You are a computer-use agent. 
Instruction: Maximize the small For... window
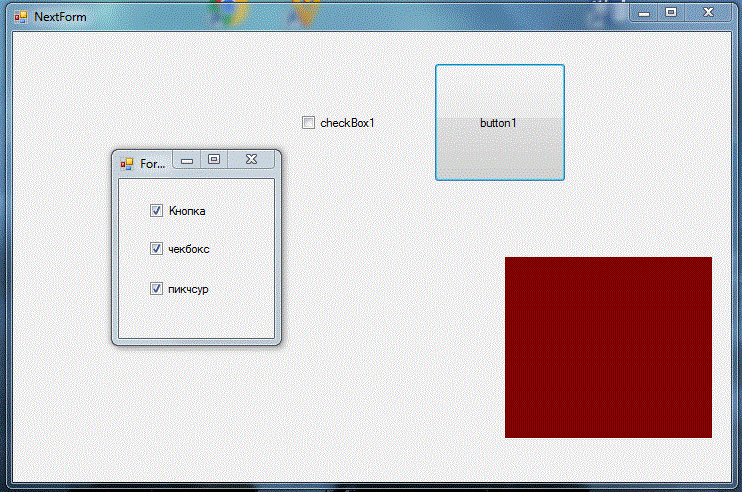(x=214, y=160)
